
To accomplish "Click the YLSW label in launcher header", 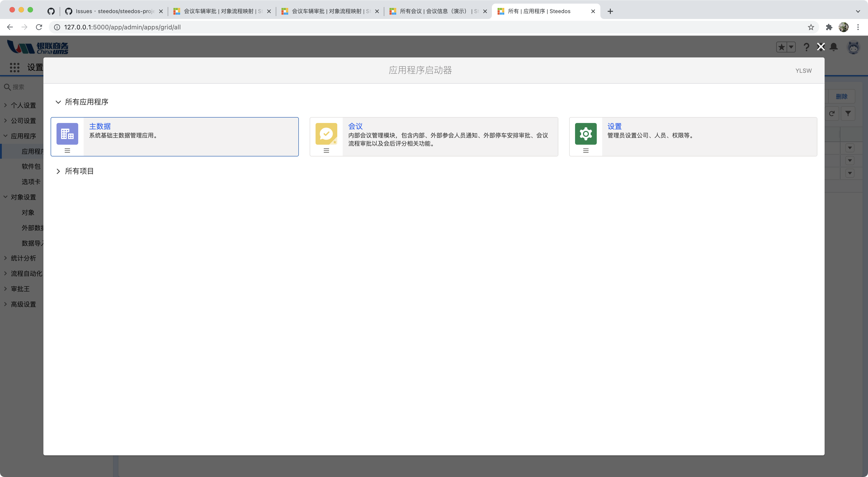I will pos(803,71).
